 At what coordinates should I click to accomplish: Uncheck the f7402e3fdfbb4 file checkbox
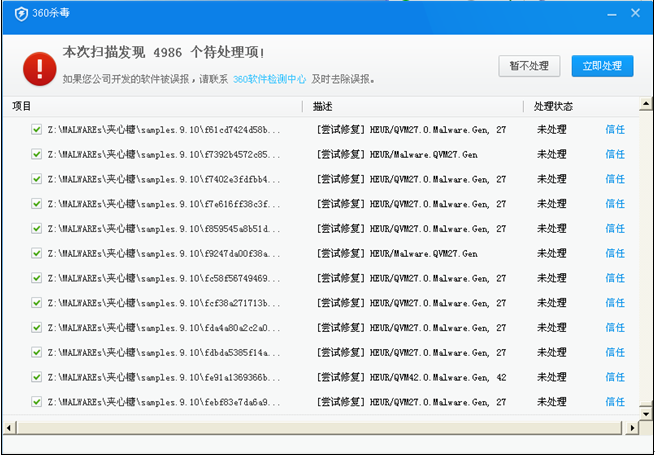(36, 179)
